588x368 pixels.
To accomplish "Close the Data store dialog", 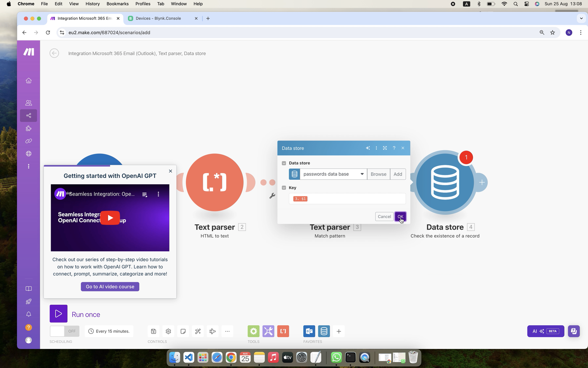I will coord(403,148).
